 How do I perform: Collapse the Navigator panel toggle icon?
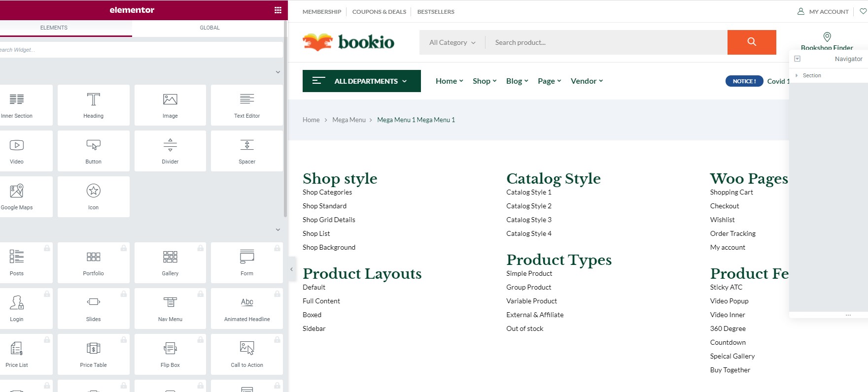pos(797,59)
